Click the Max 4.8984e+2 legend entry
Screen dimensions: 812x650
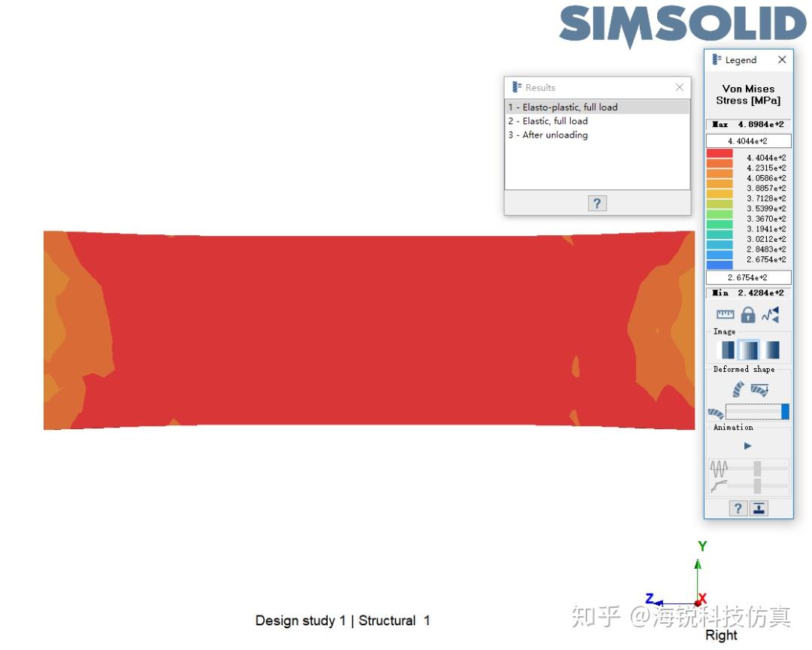(748, 124)
